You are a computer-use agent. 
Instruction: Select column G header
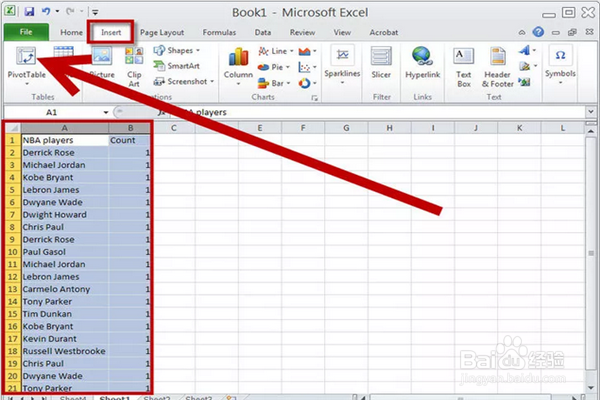pyautogui.click(x=346, y=128)
